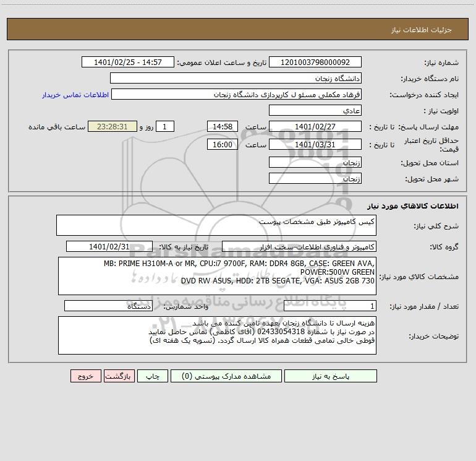Click the goods specifications text area

(x=217, y=276)
